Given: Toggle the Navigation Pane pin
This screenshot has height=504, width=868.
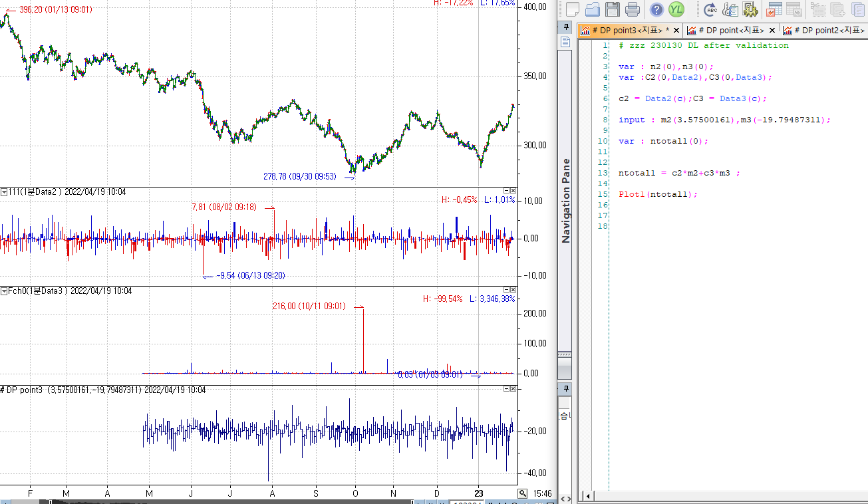Looking at the screenshot, I should pyautogui.click(x=566, y=27).
